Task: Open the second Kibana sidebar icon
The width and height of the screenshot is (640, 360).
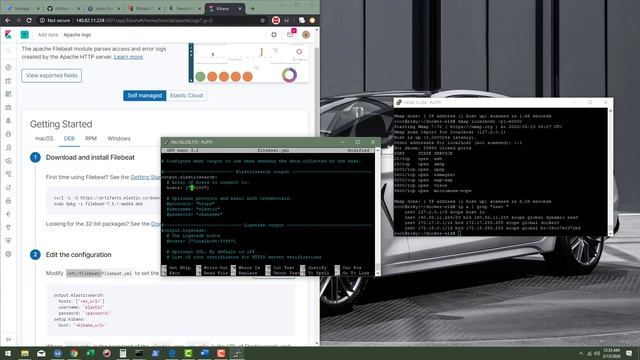Action: pos(8,81)
